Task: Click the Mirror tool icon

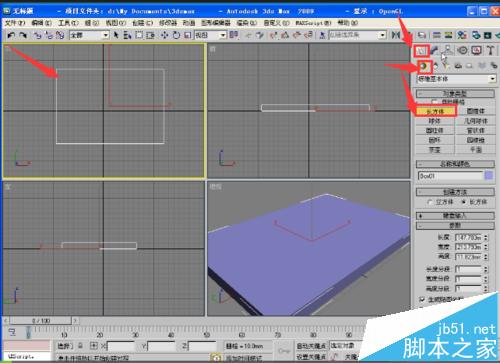Action: click(x=396, y=35)
